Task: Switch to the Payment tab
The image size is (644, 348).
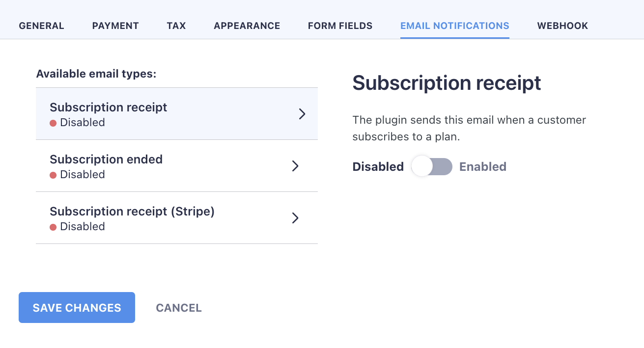Action: pos(115,26)
